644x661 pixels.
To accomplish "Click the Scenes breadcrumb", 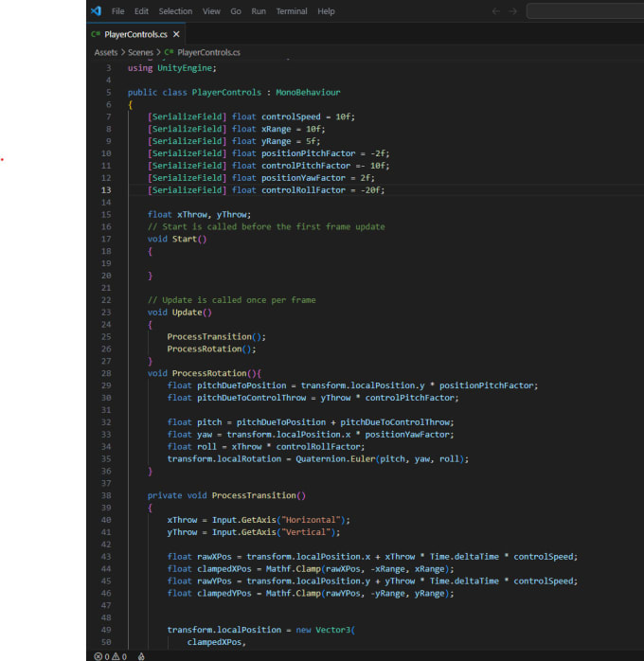I will pos(140,52).
